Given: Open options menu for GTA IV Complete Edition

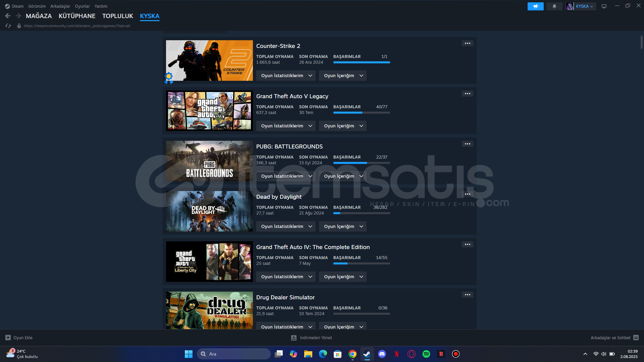Looking at the screenshot, I should [x=468, y=244].
